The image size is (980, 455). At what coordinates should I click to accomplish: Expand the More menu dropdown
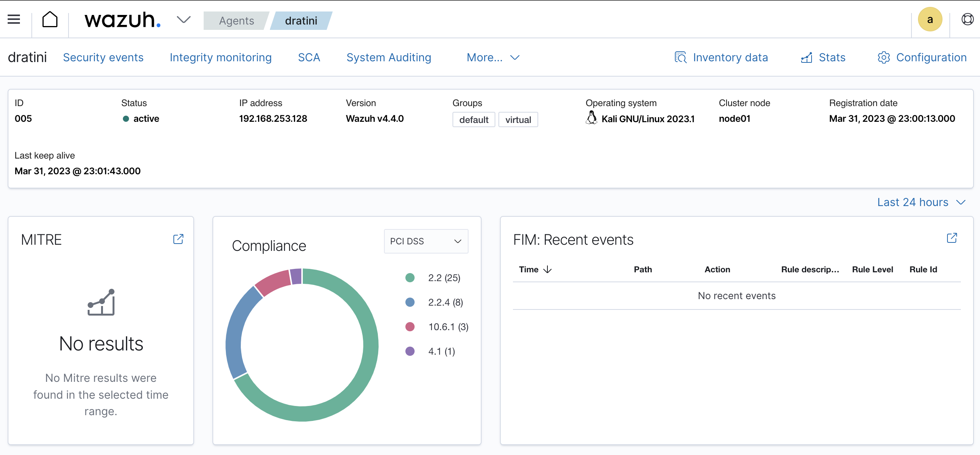tap(493, 57)
